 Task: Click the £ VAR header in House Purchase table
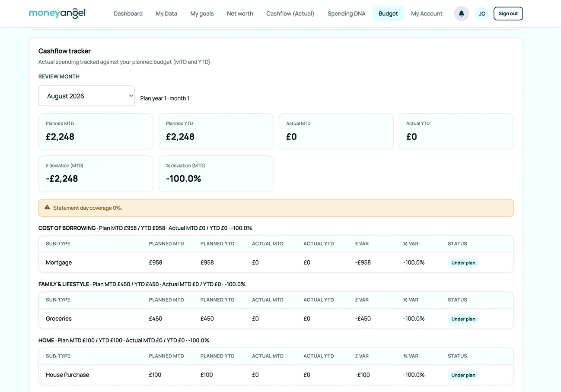pos(362,356)
